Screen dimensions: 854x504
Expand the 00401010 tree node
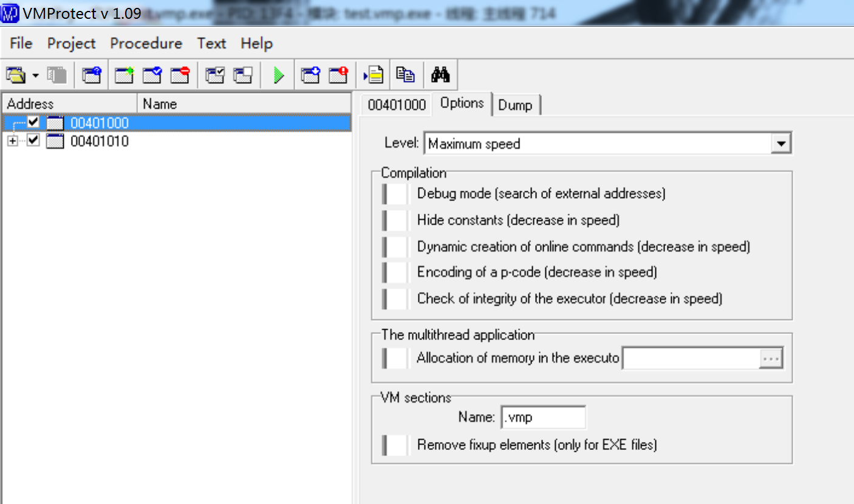pos(13,141)
